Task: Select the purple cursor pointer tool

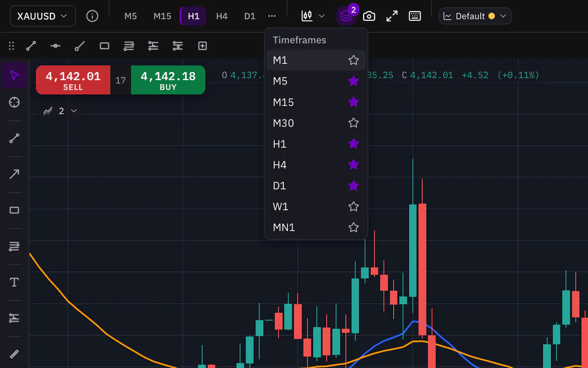Action: [x=14, y=75]
